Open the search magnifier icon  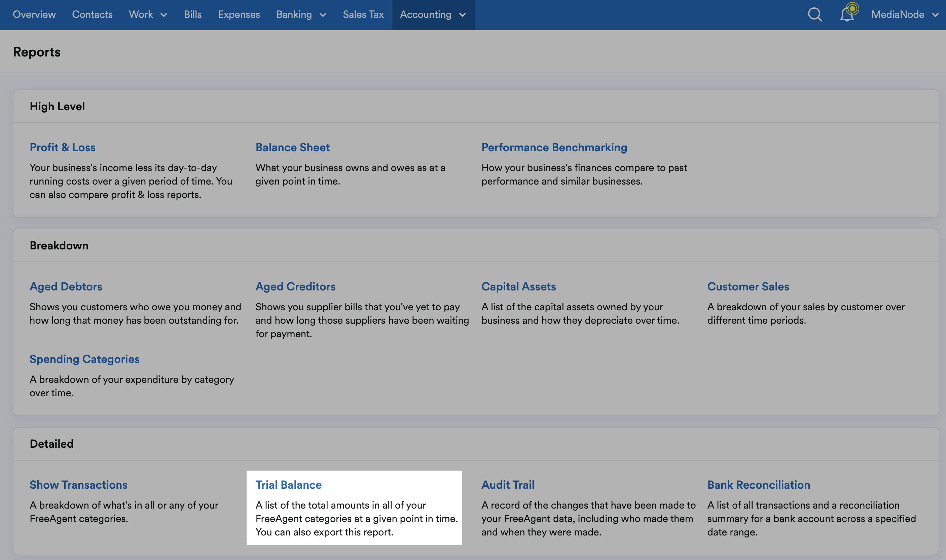[x=814, y=15]
